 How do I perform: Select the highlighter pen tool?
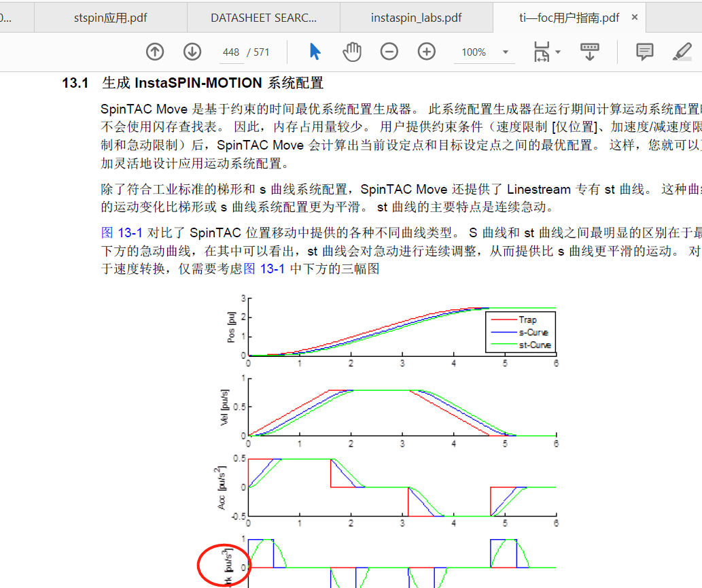682,52
